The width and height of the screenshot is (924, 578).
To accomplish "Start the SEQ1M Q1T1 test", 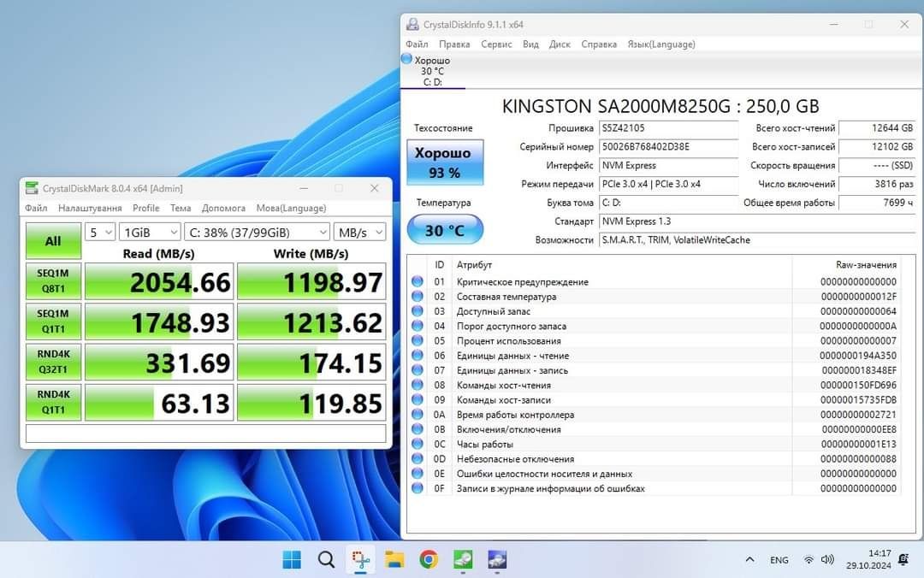I will [x=53, y=321].
